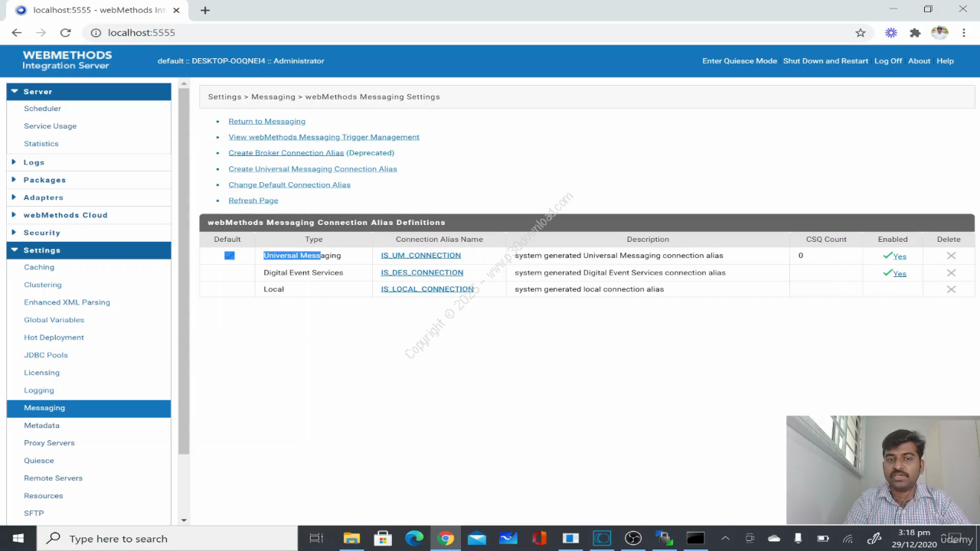Open the Service Usage page

point(50,126)
